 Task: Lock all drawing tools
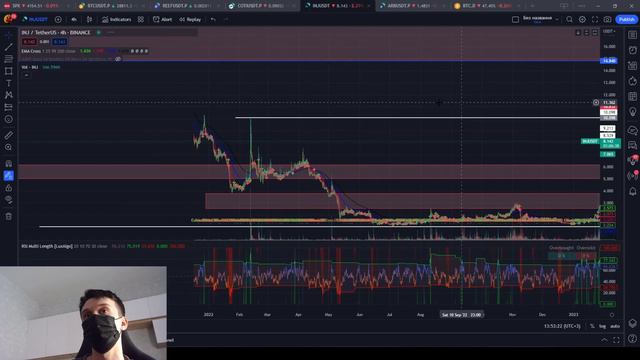click(9, 188)
